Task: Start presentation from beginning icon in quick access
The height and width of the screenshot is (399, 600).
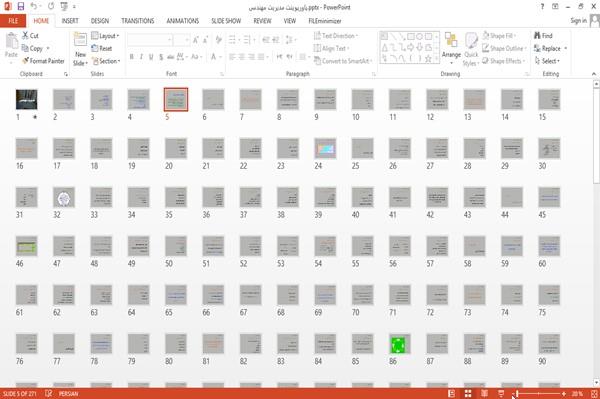Action: tap(64, 7)
